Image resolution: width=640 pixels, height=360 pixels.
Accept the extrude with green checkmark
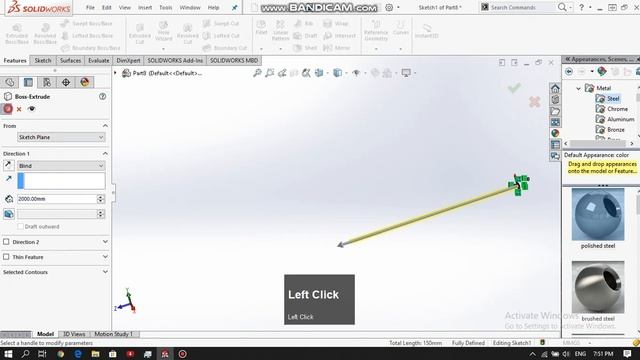(x=514, y=87)
